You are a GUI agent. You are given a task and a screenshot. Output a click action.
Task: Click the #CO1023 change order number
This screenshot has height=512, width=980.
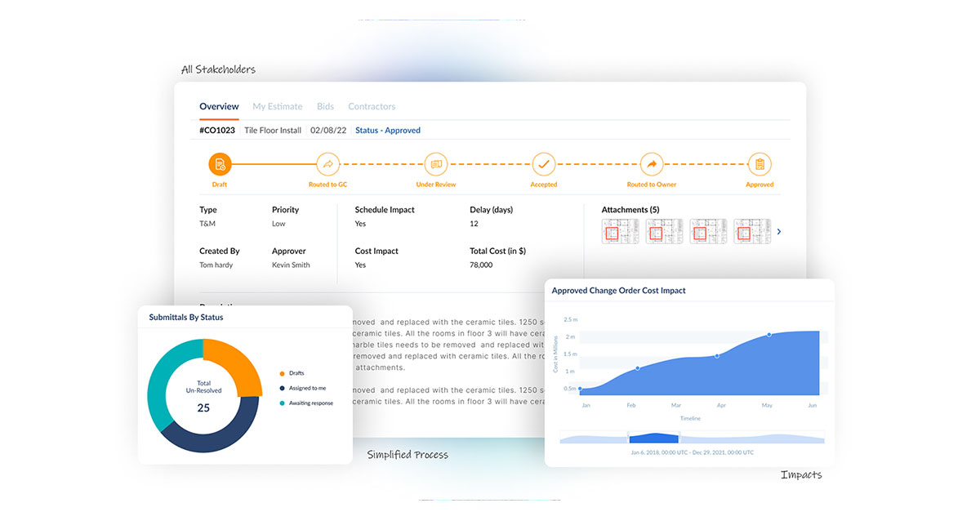217,130
